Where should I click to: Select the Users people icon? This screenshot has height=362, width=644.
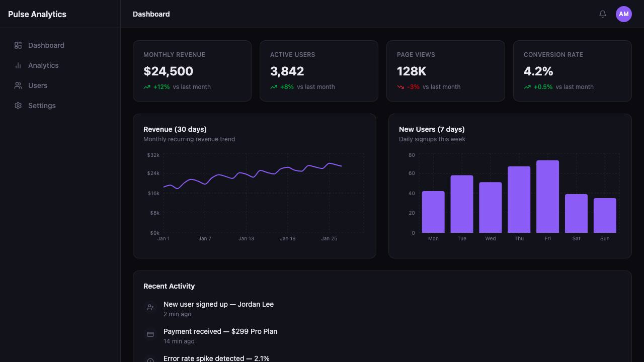(18, 85)
